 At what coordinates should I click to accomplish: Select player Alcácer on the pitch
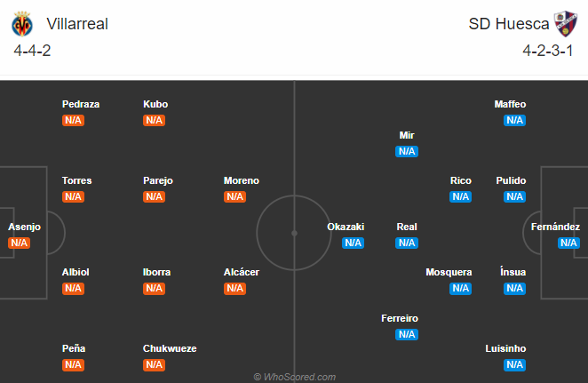click(x=242, y=272)
